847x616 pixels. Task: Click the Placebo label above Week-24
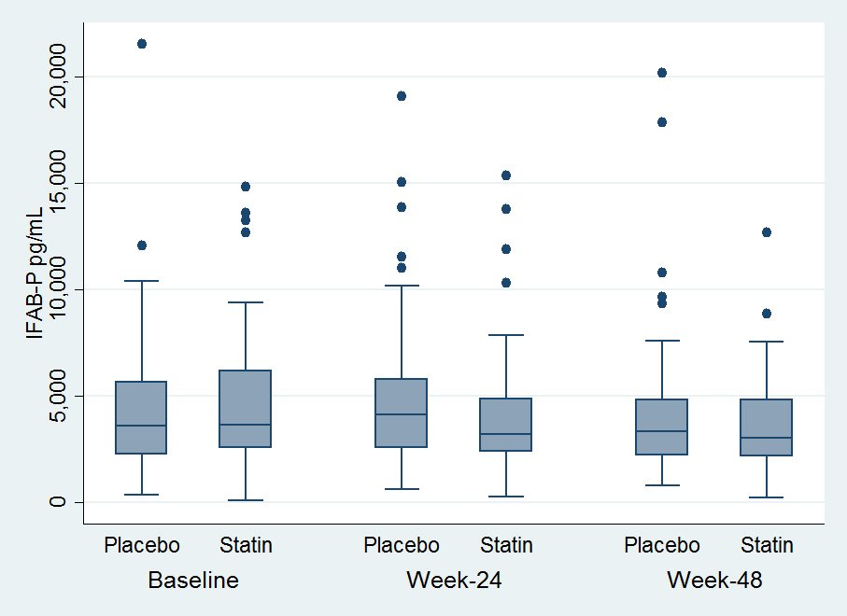402,545
